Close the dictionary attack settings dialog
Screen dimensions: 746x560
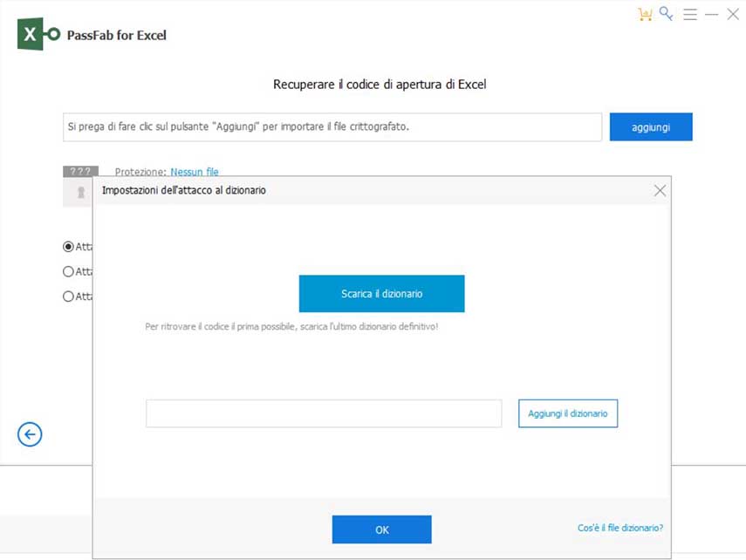pos(660,190)
